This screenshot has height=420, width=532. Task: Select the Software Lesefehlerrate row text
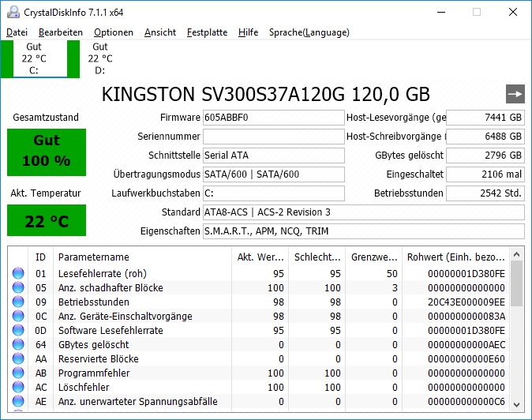click(x=111, y=331)
